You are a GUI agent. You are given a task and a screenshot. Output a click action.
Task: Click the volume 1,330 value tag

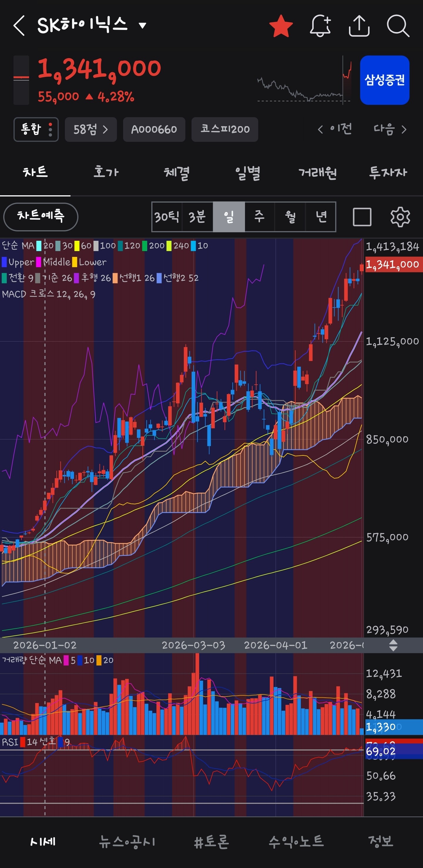coord(394,726)
